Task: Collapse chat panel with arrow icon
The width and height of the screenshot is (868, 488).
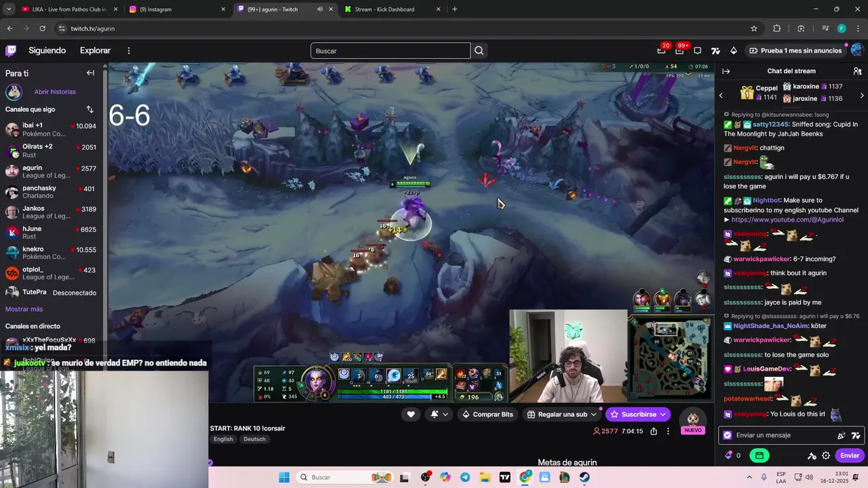Action: [x=726, y=71]
